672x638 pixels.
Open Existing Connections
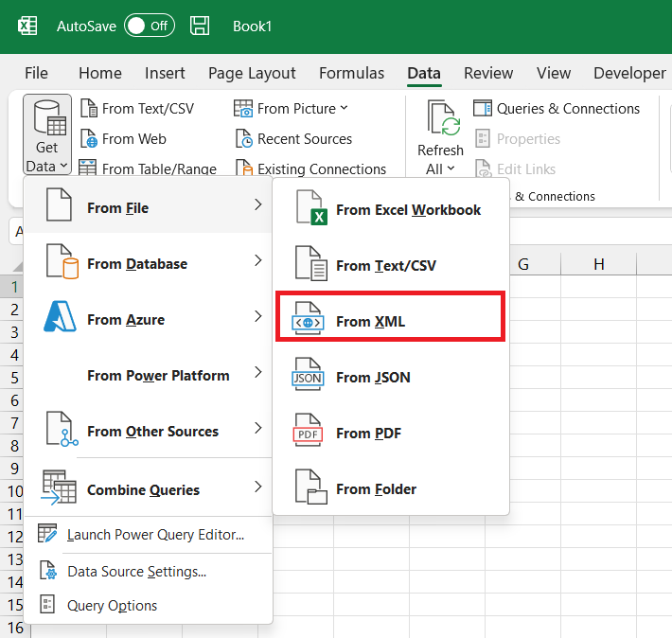pyautogui.click(x=310, y=168)
